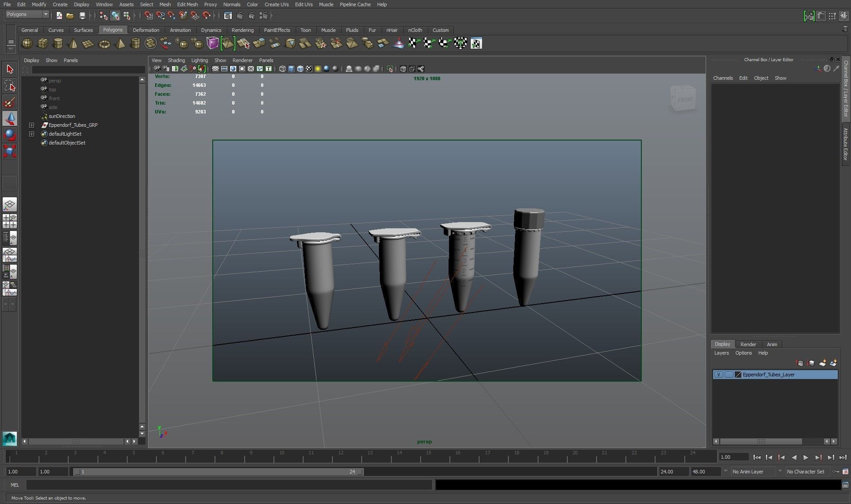Screen dimensions: 851x504
Task: Click the auto keyframe key icon
Action: click(836, 472)
